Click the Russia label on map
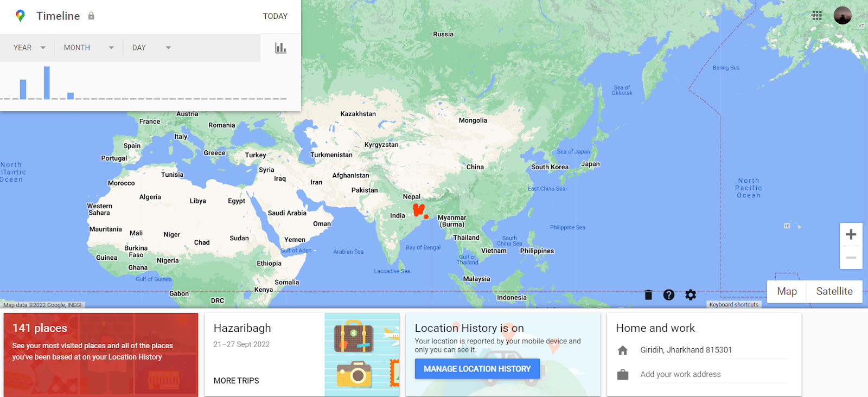Viewport: 868px width, 397px height. coord(443,34)
